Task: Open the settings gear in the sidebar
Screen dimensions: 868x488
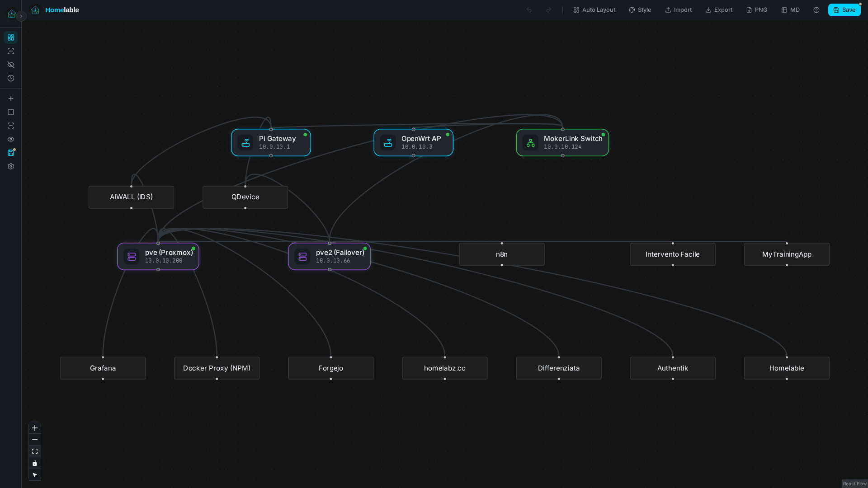Action: coord(11,166)
